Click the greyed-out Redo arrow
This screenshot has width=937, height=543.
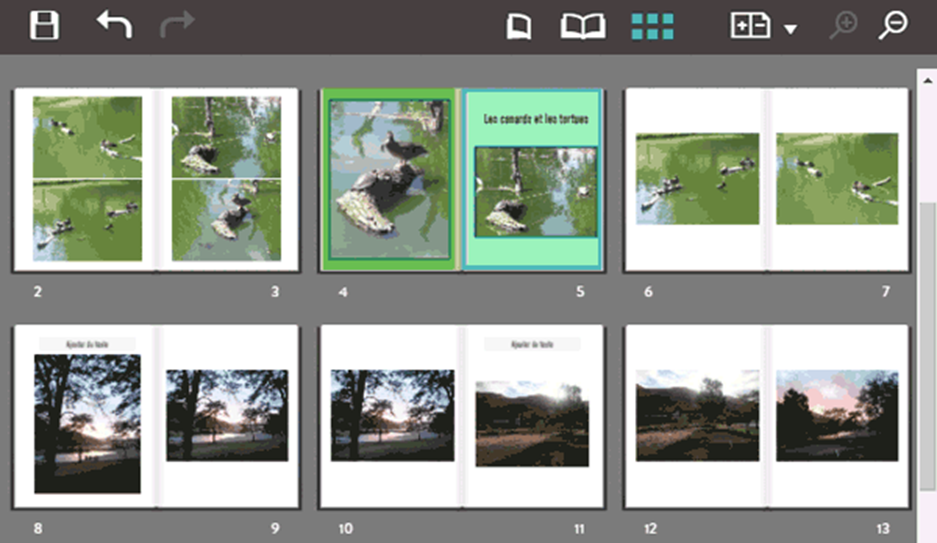coord(177,25)
